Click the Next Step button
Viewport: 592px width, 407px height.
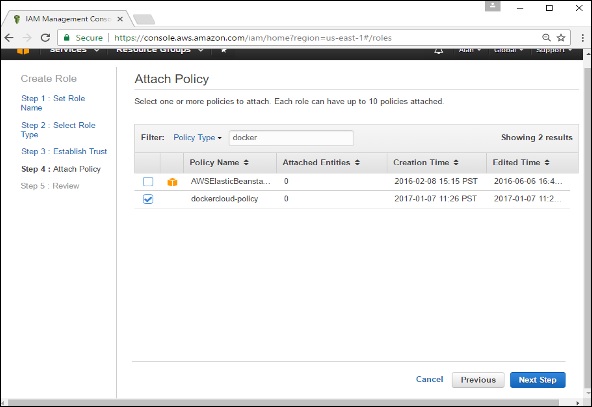pos(538,380)
